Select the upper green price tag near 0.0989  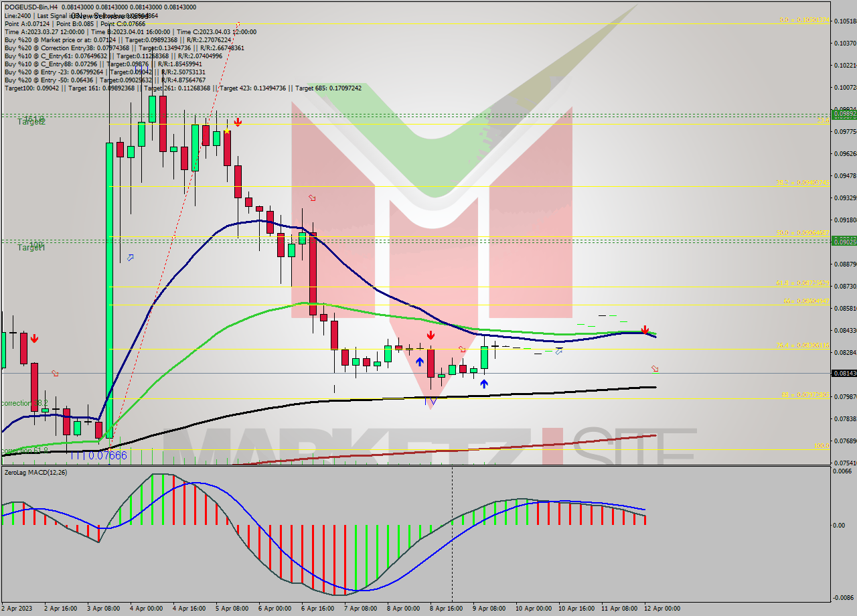[844, 114]
